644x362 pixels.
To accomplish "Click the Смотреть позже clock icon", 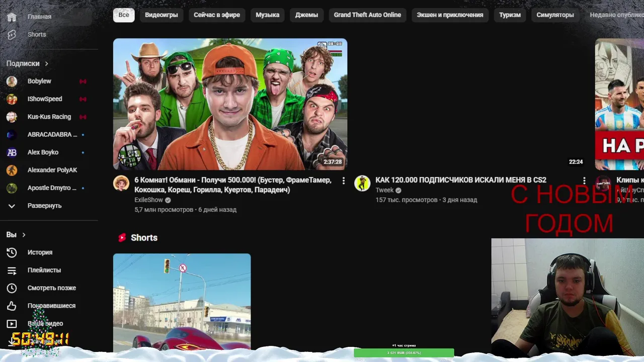I will click(x=12, y=288).
